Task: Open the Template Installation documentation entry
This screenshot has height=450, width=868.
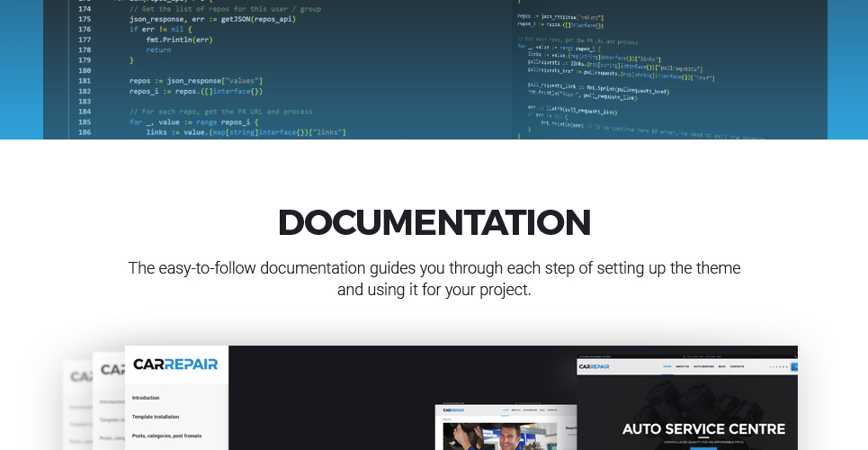Action: 156,417
